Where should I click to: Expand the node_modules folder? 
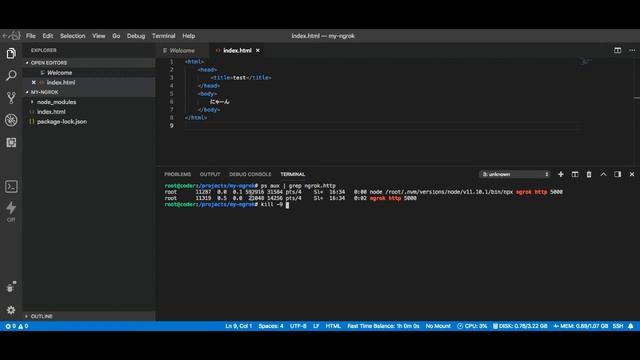pos(56,102)
